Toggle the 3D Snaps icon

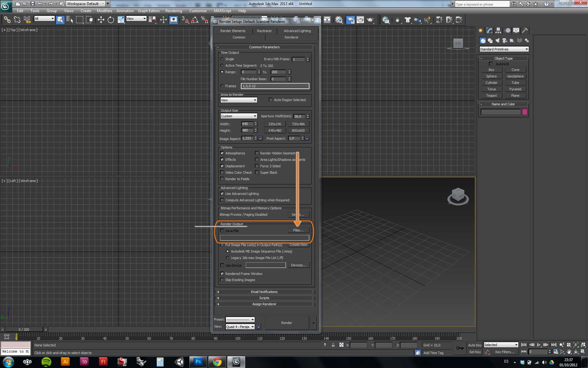point(185,20)
